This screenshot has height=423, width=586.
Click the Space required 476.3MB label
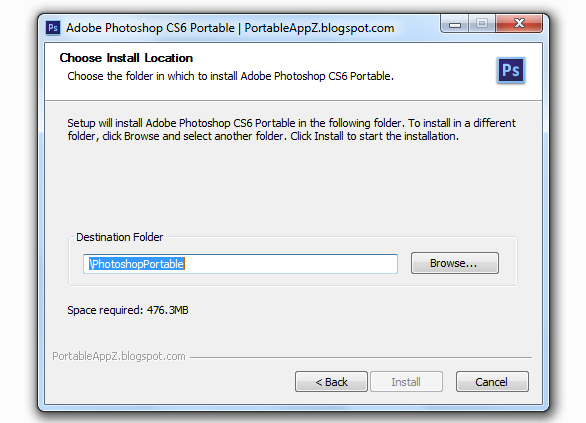(x=128, y=310)
